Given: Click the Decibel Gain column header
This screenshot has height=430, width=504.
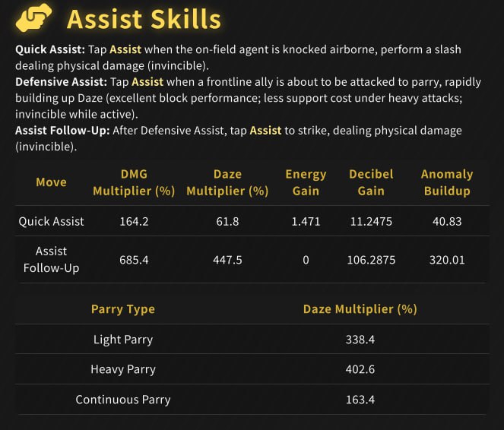Looking at the screenshot, I should [371, 182].
